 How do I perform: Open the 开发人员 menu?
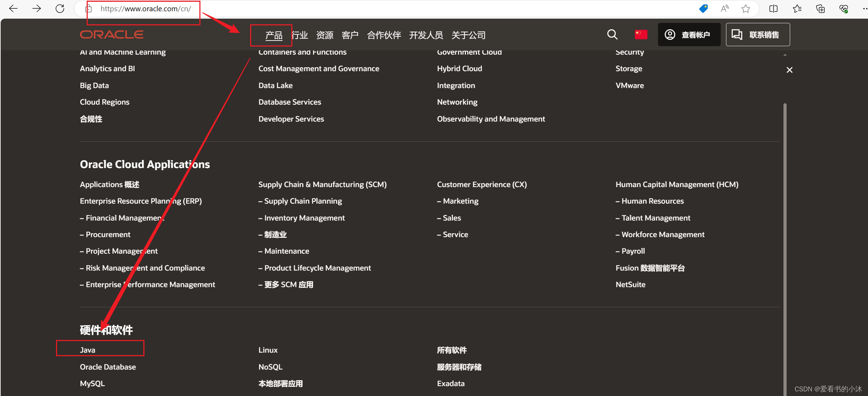426,35
